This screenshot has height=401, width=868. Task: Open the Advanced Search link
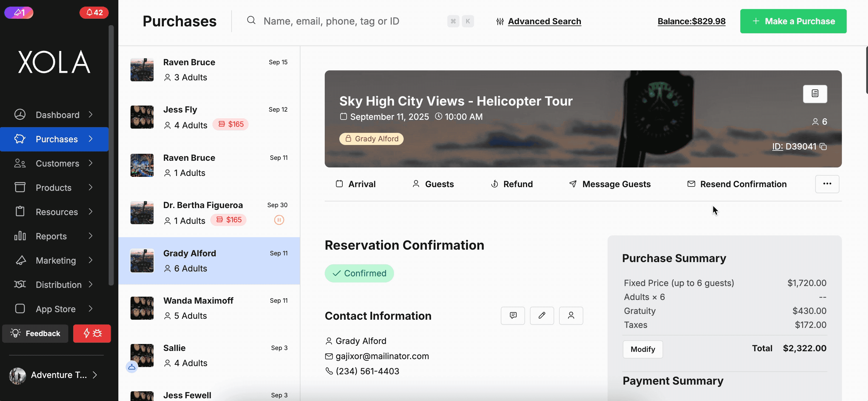coord(544,21)
